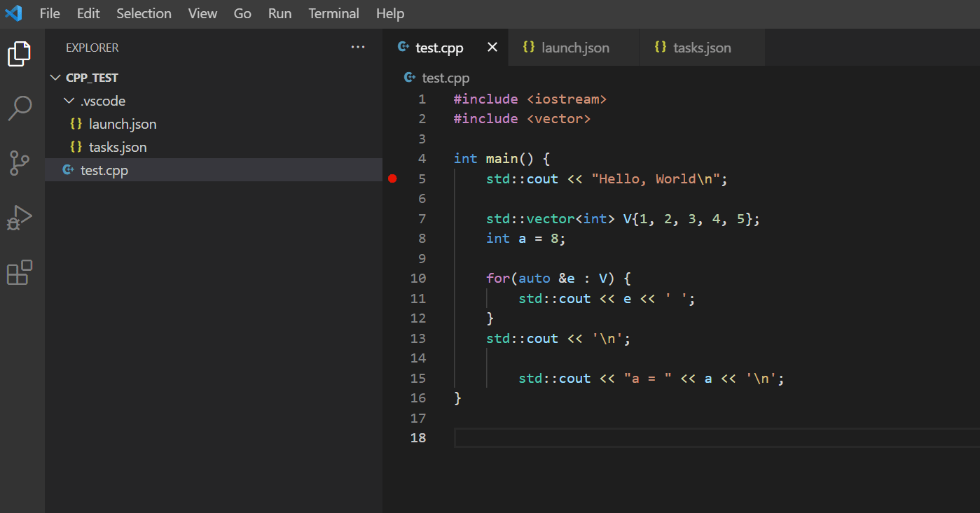Image resolution: width=980 pixels, height=513 pixels.
Task: Collapse the CPP_TEST folder
Action: point(55,77)
